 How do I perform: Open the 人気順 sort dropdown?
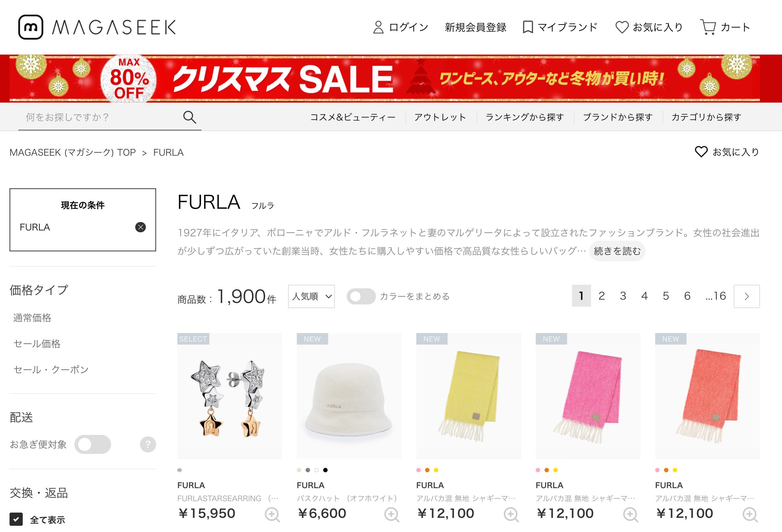311,296
